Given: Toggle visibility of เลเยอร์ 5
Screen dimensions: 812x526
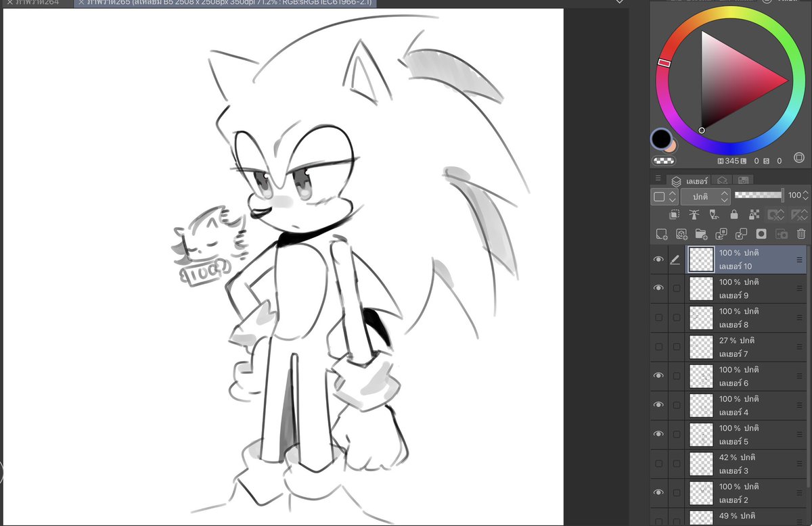Looking at the screenshot, I should coord(658,434).
